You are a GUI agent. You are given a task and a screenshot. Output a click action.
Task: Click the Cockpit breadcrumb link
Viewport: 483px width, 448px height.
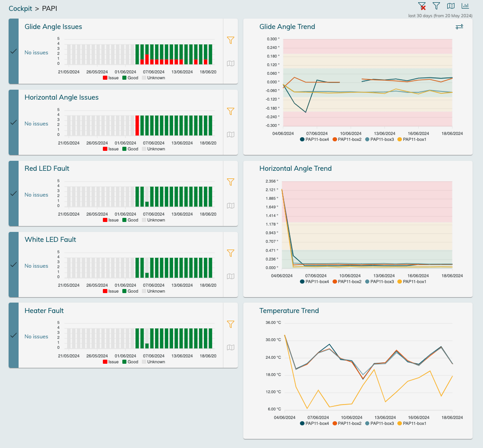tap(20, 9)
